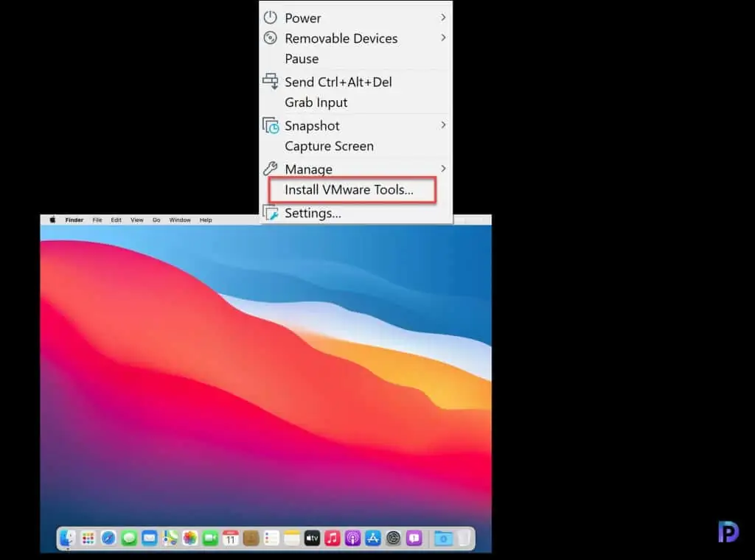Open Photos app in Dock
Image resolution: width=755 pixels, height=560 pixels.
189,539
